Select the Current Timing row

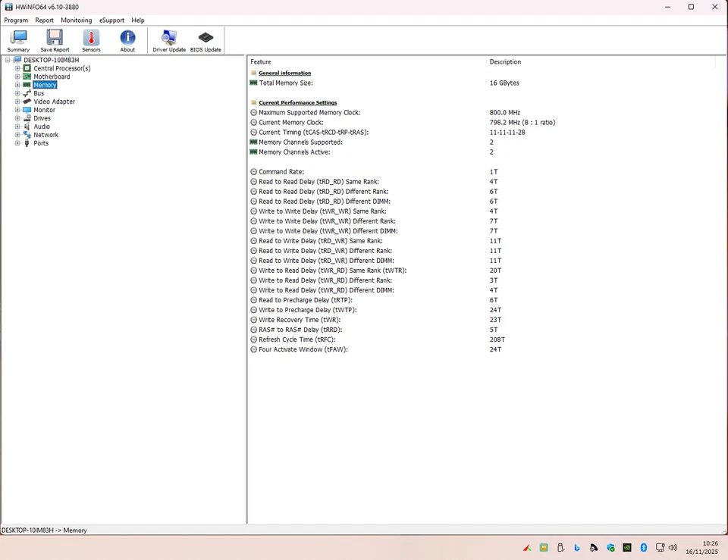pos(481,132)
